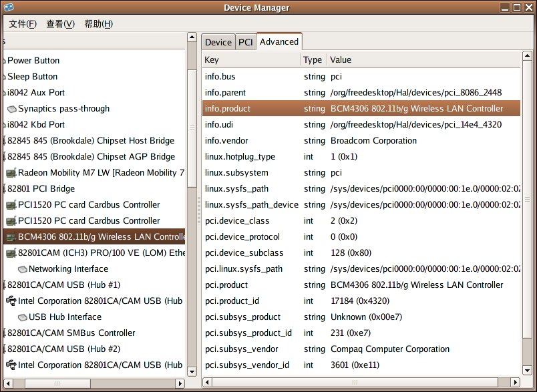This screenshot has width=537, height=392.
Task: Select the i8042 Kbd Port device
Action: (36, 125)
